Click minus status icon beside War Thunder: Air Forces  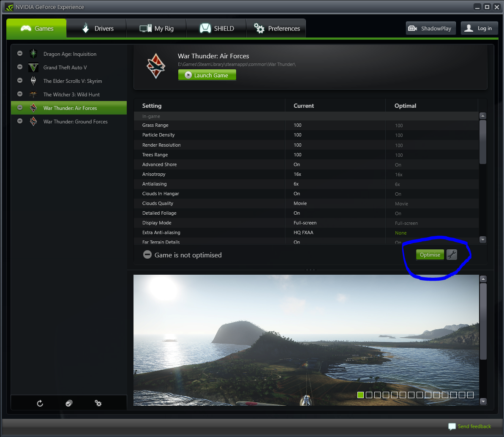(20, 107)
